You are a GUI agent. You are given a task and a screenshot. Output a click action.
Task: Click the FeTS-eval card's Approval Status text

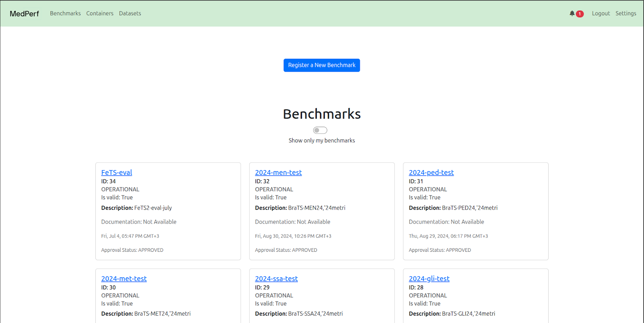click(x=132, y=250)
